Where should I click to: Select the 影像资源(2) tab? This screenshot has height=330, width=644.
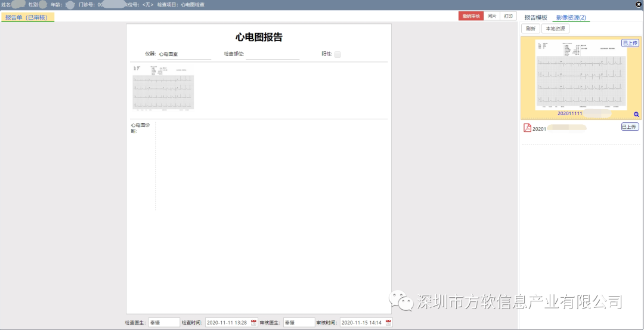tap(571, 17)
